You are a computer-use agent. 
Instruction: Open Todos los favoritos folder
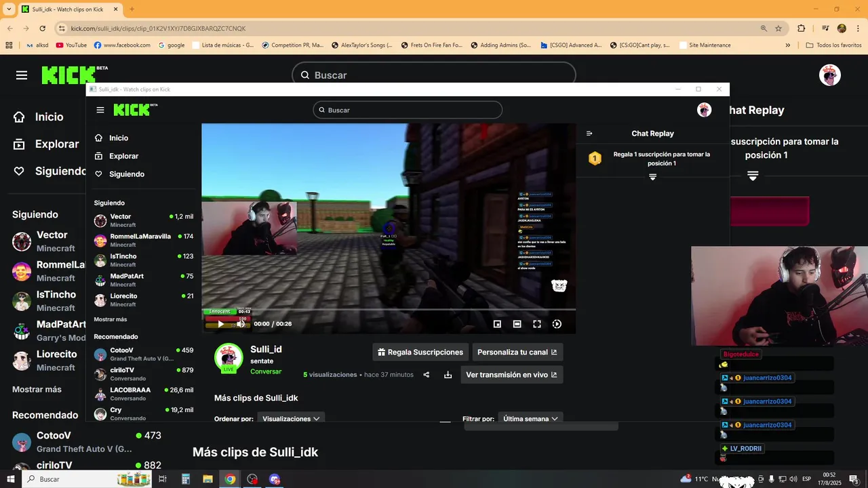click(833, 45)
